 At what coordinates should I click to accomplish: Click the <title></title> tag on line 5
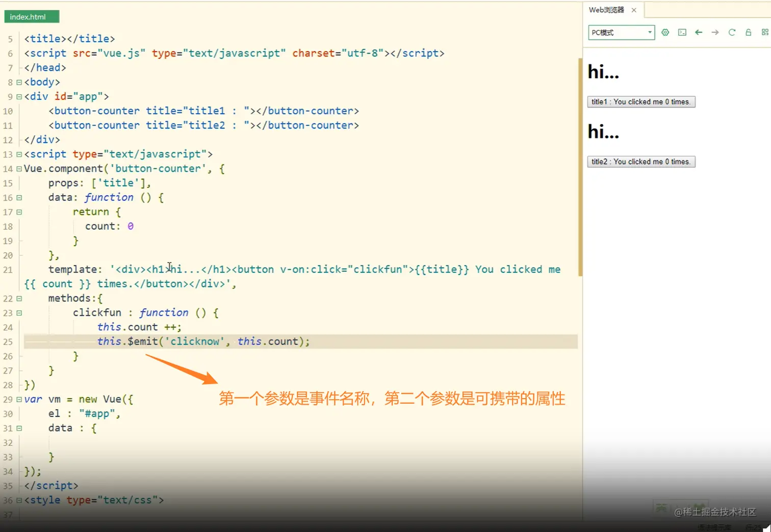point(69,39)
